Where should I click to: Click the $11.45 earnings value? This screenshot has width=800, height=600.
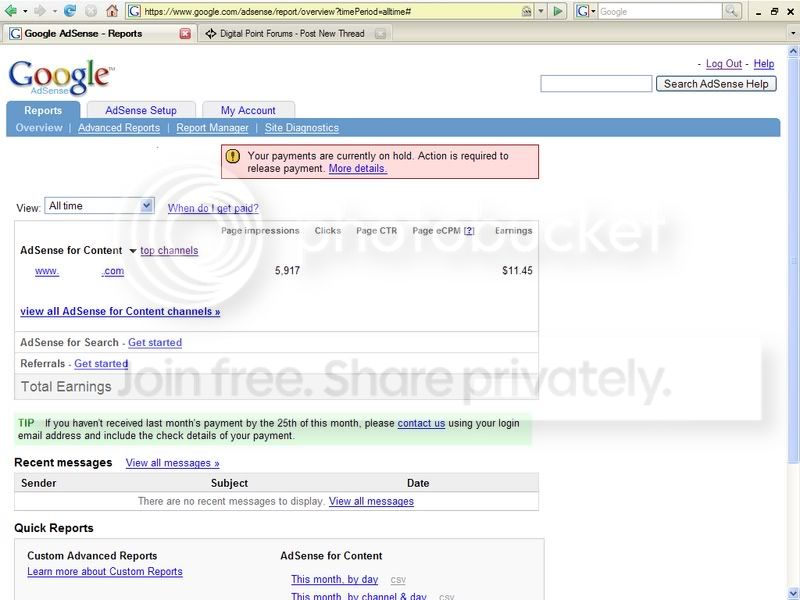tap(517, 270)
